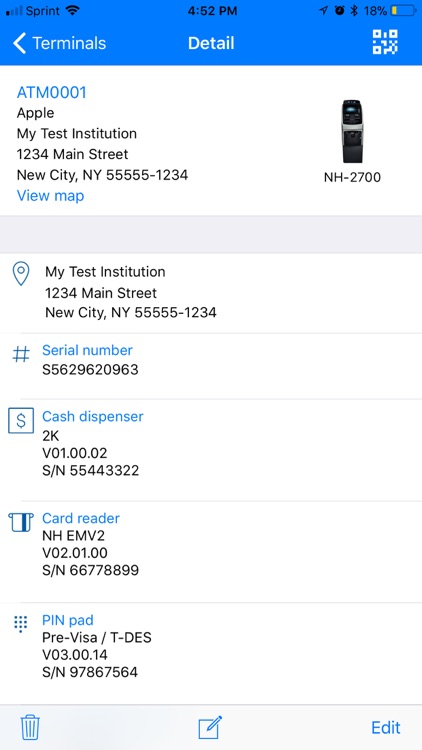
Task: Open the View map link
Action: [50, 196]
